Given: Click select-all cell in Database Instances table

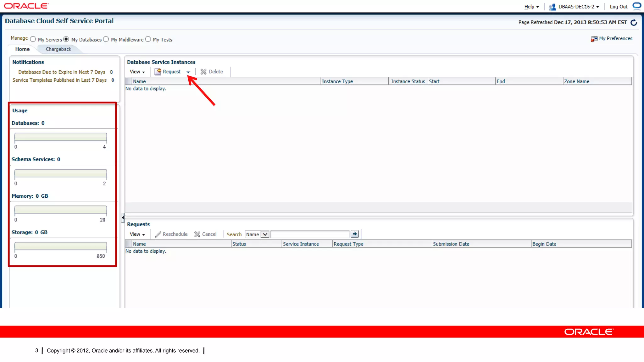Looking at the screenshot, I should 129,81.
